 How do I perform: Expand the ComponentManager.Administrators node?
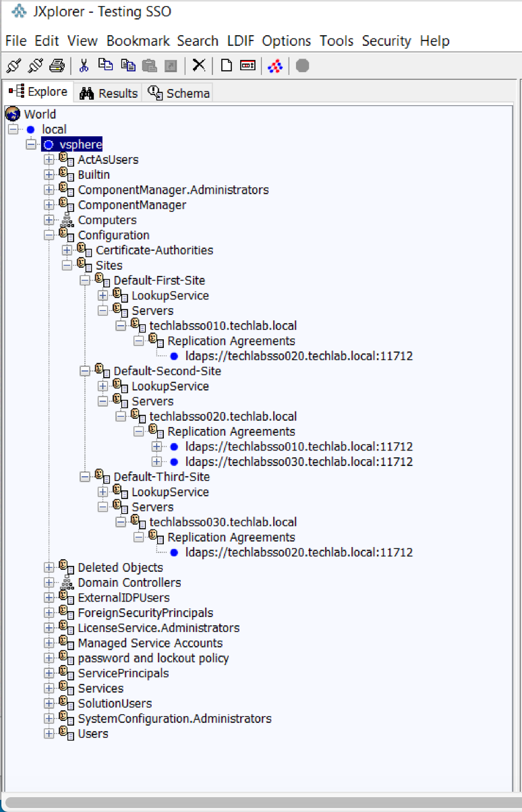point(49,190)
